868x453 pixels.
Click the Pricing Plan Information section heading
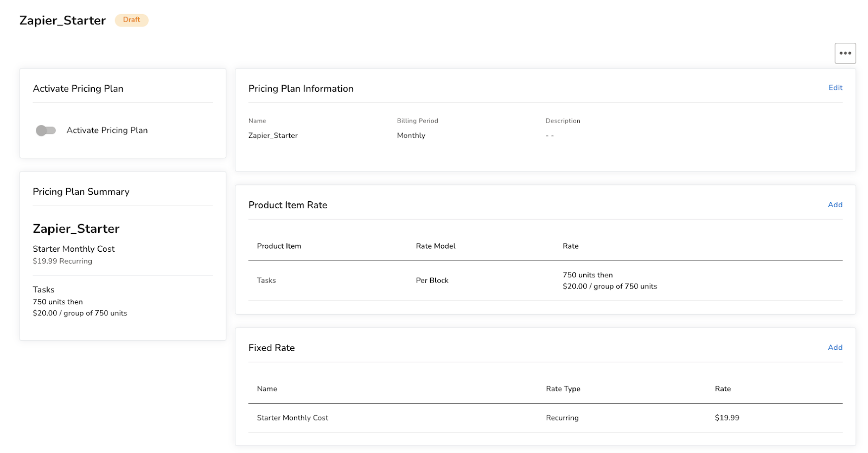pos(301,88)
